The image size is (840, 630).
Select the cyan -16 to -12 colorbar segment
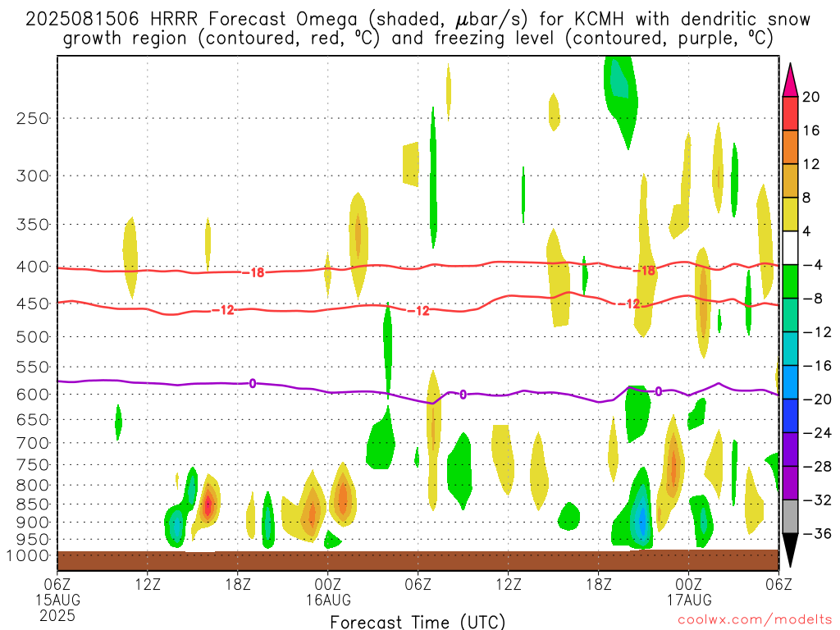click(x=790, y=349)
